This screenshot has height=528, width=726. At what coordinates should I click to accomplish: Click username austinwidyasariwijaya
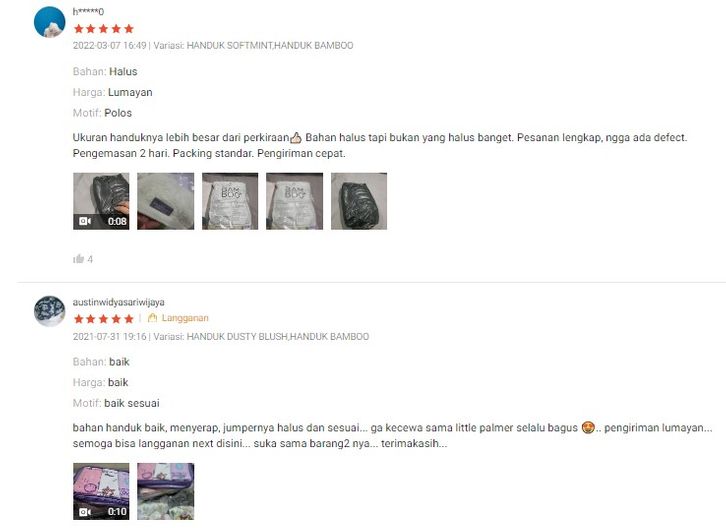click(119, 302)
